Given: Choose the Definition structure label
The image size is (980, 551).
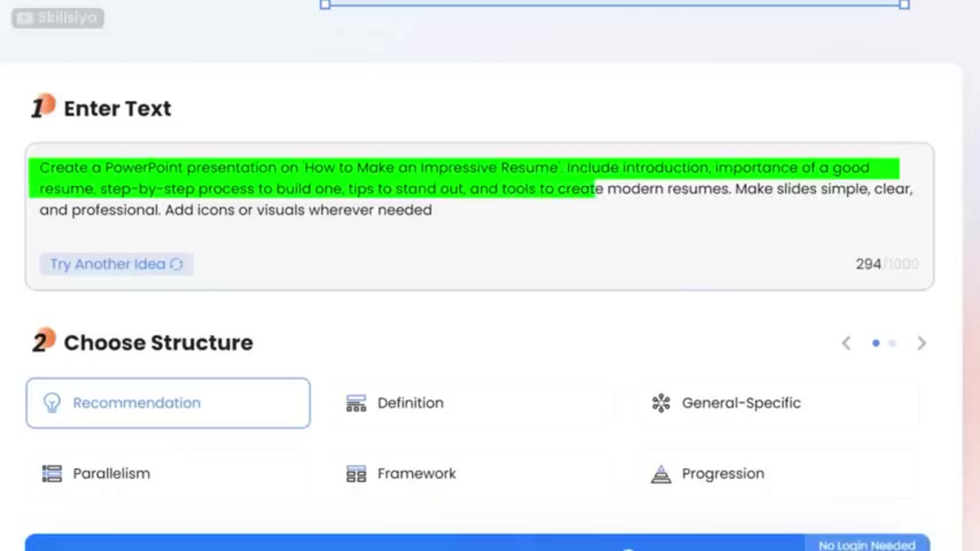Looking at the screenshot, I should tap(410, 403).
